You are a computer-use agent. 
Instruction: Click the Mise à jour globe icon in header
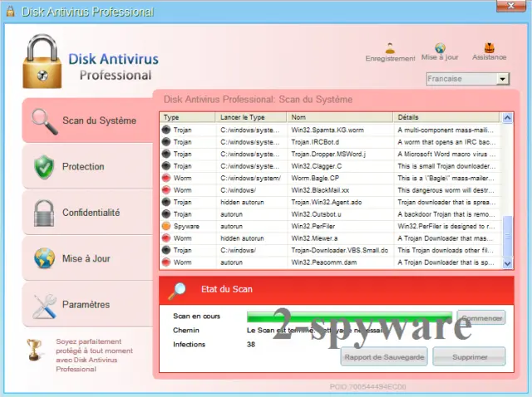click(x=440, y=48)
